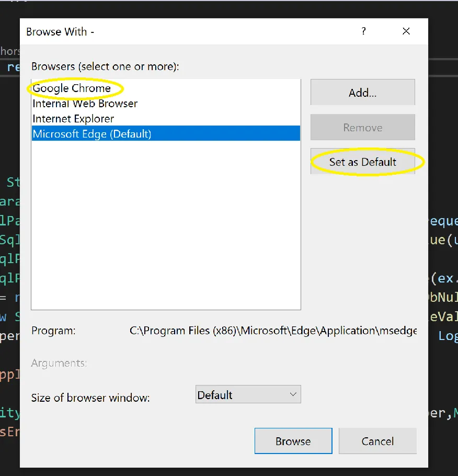Click the Browsers (select one or more) label
This screenshot has height=476, width=458.
[x=105, y=66]
